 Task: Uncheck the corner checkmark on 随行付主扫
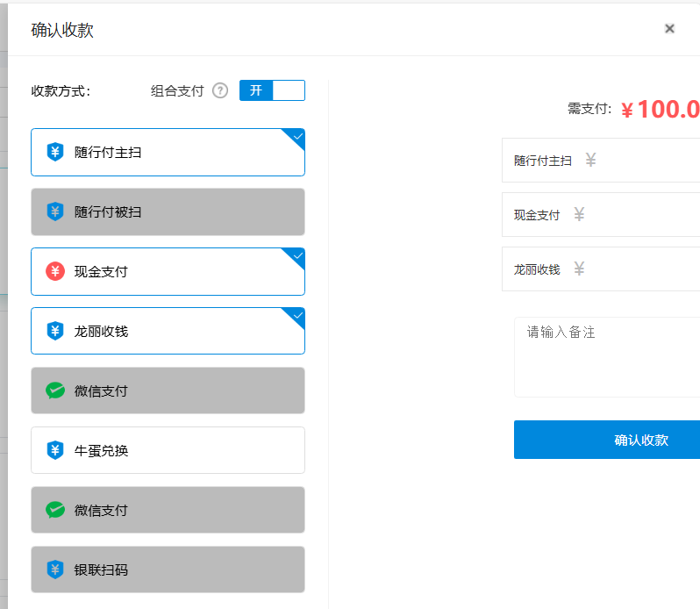tap(297, 136)
